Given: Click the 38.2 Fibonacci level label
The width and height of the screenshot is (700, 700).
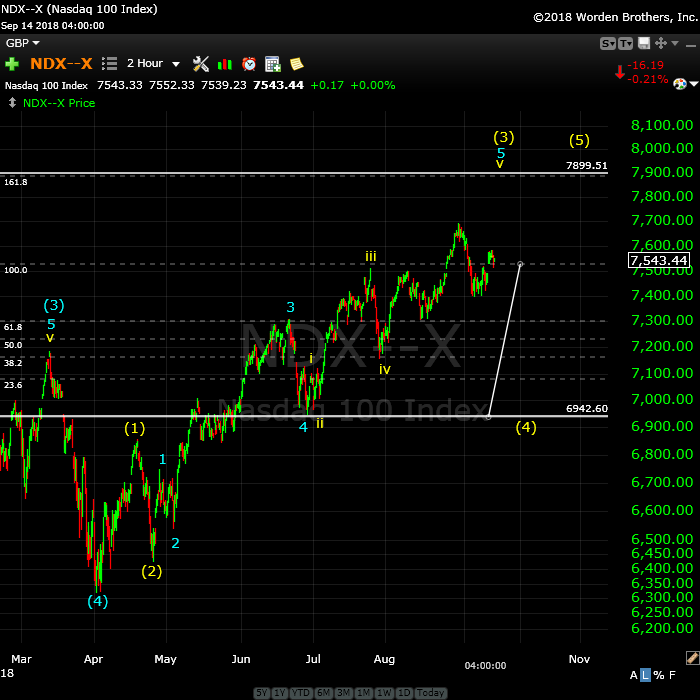Looking at the screenshot, I should pyautogui.click(x=13, y=362).
